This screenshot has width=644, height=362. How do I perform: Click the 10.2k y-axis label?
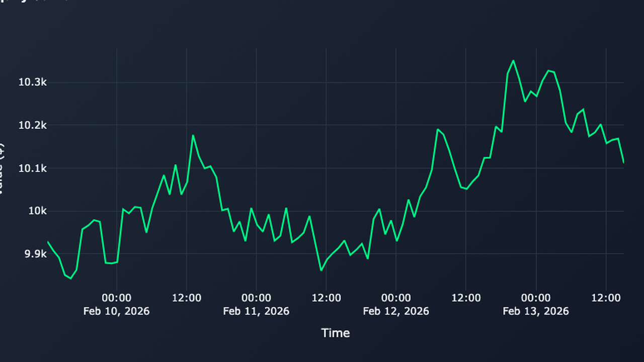coord(33,125)
